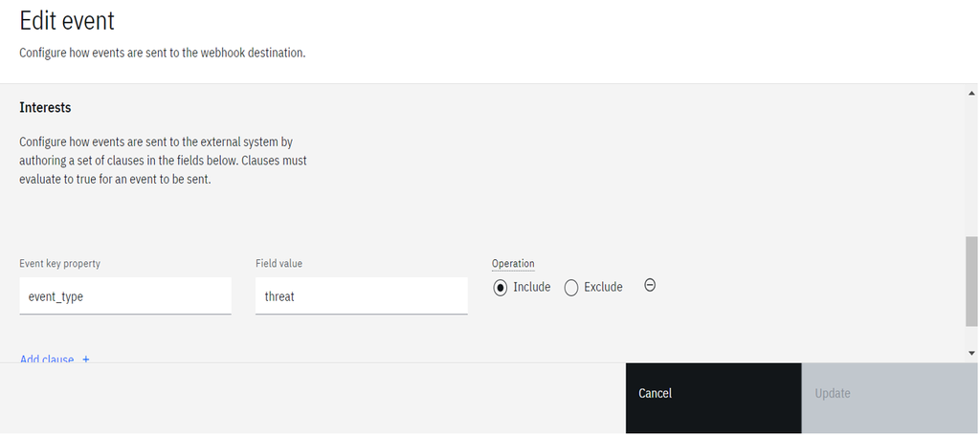The width and height of the screenshot is (980, 435).
Task: Click the Edit event title
Action: [67, 21]
